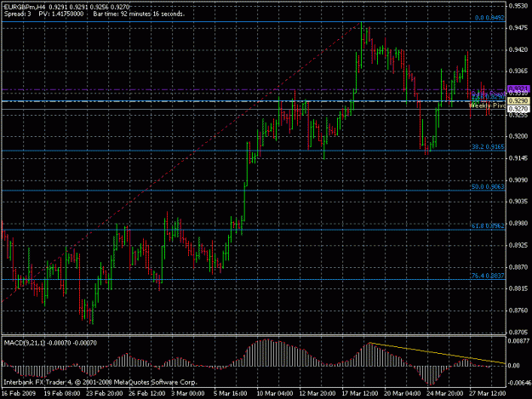This screenshot has width=532, height=399.
Task: Click the '19 Feb 08:00' time axis label
Action: [x=62, y=393]
